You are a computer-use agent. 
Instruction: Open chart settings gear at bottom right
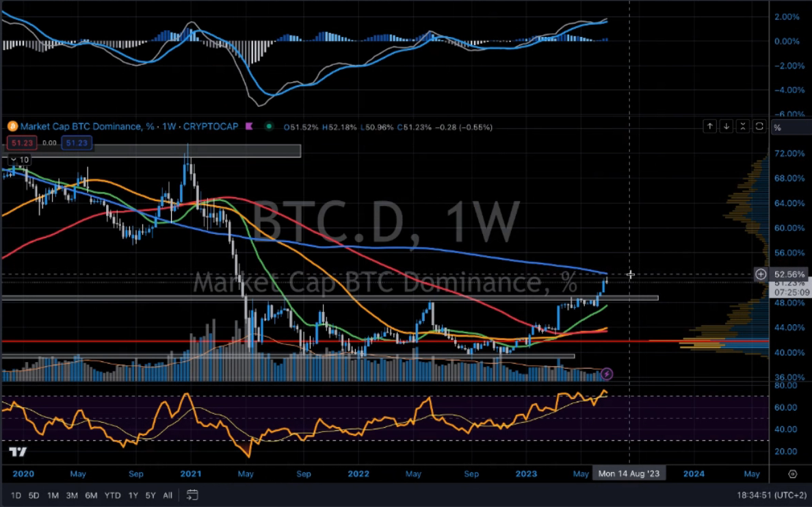pyautogui.click(x=793, y=473)
